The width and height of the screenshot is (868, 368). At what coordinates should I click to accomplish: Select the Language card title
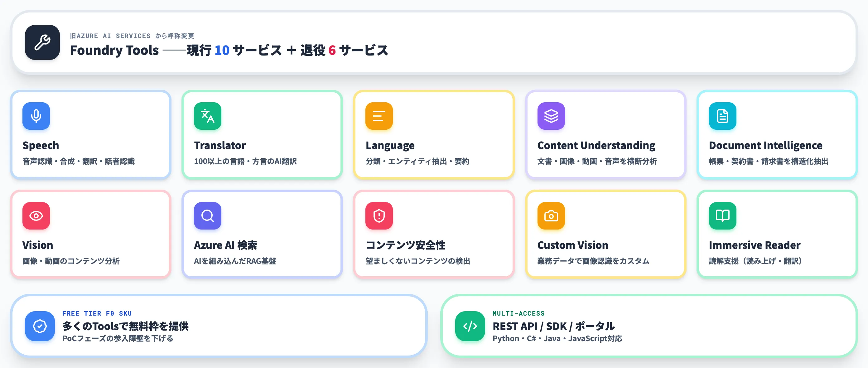pos(390,145)
